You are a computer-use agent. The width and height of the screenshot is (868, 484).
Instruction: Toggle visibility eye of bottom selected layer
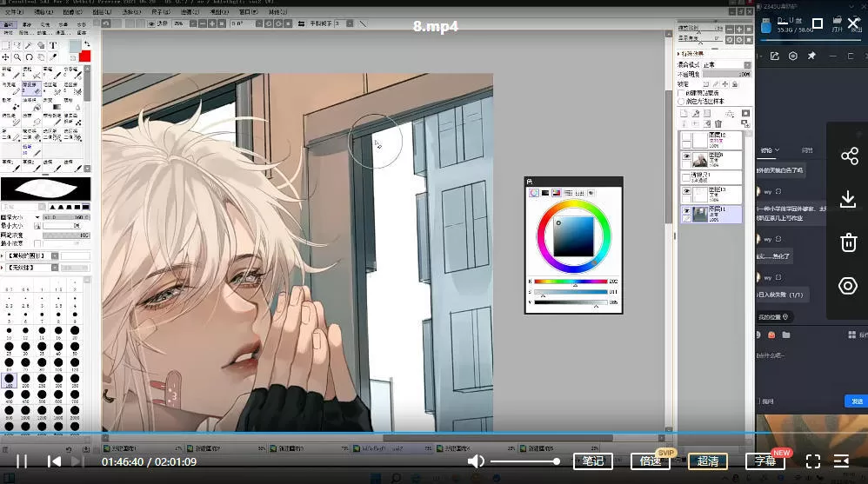686,211
